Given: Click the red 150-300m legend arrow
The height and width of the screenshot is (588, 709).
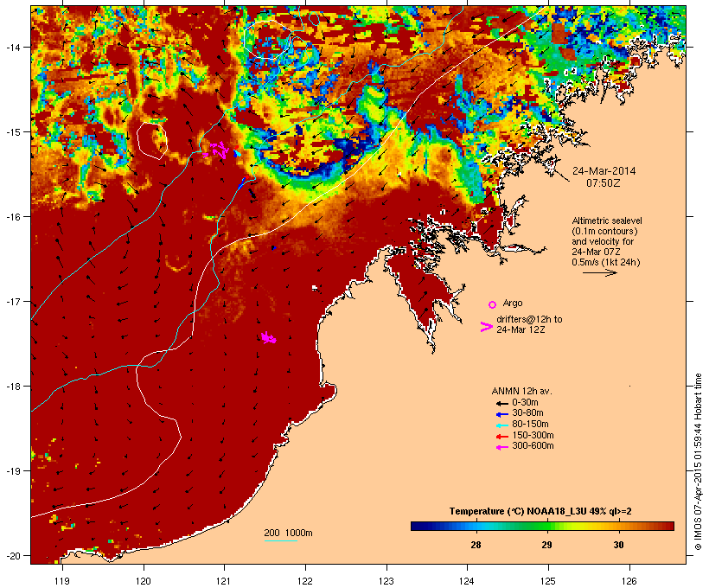Looking at the screenshot, I should (x=501, y=437).
